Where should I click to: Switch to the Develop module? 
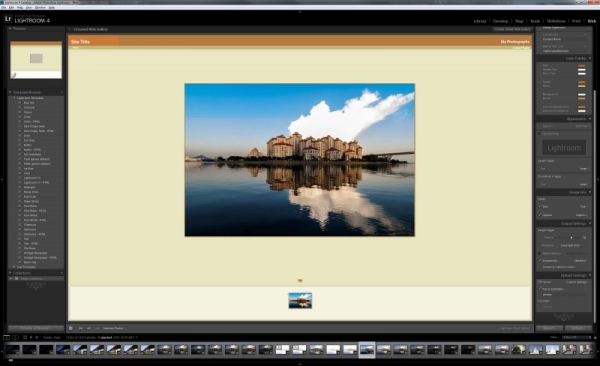501,21
